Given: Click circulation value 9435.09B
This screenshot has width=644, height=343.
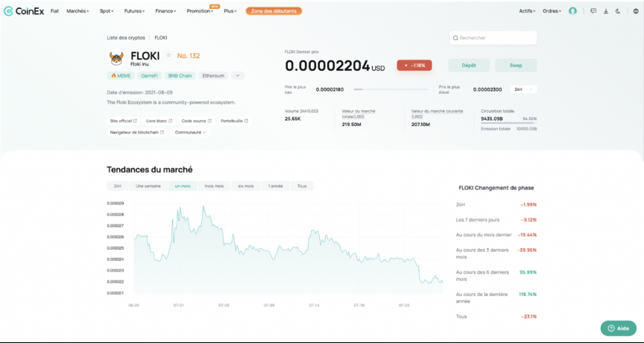Looking at the screenshot, I should 492,119.
